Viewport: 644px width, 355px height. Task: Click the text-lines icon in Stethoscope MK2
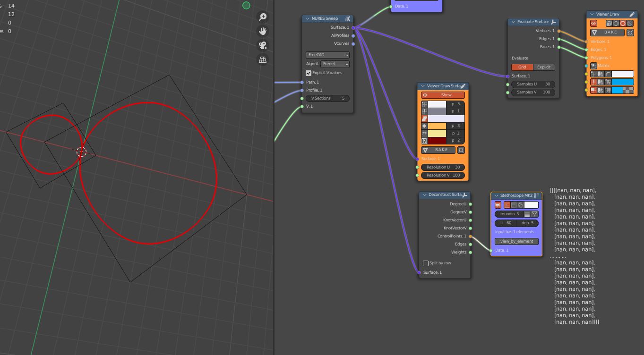point(507,205)
